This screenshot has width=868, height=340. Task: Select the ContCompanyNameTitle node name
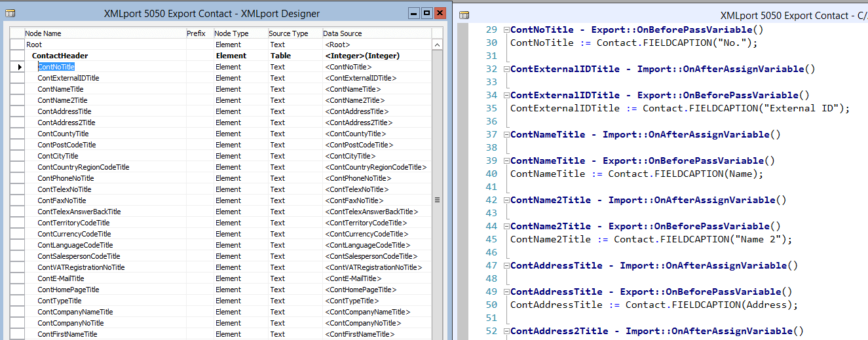click(x=75, y=312)
